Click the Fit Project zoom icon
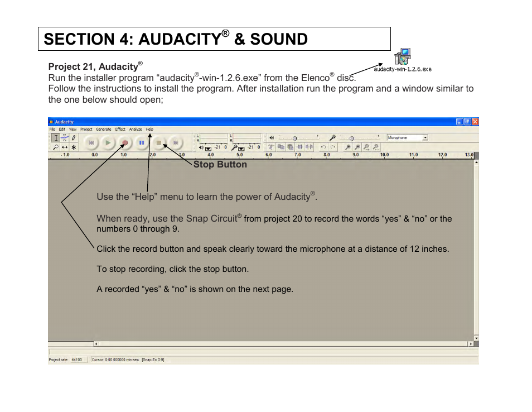Viewport: 532px width, 412px height. pyautogui.click(x=376, y=147)
